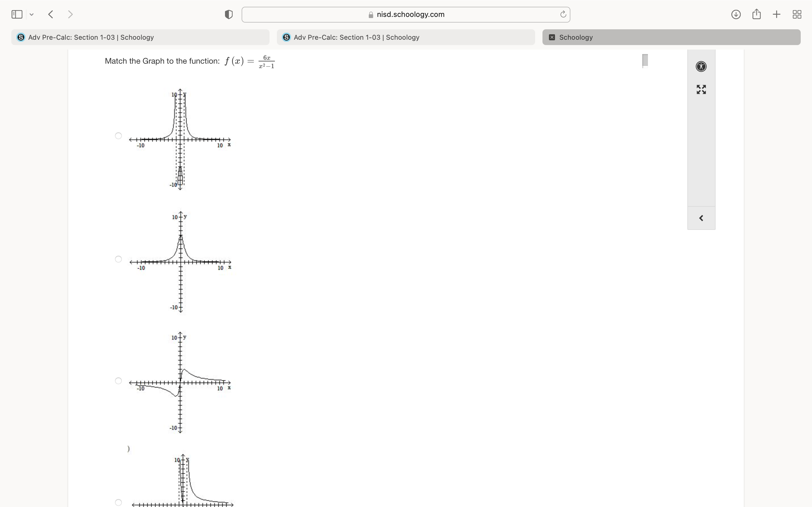The height and width of the screenshot is (507, 812).
Task: Enter fullscreen with the expand arrows icon
Action: point(701,90)
